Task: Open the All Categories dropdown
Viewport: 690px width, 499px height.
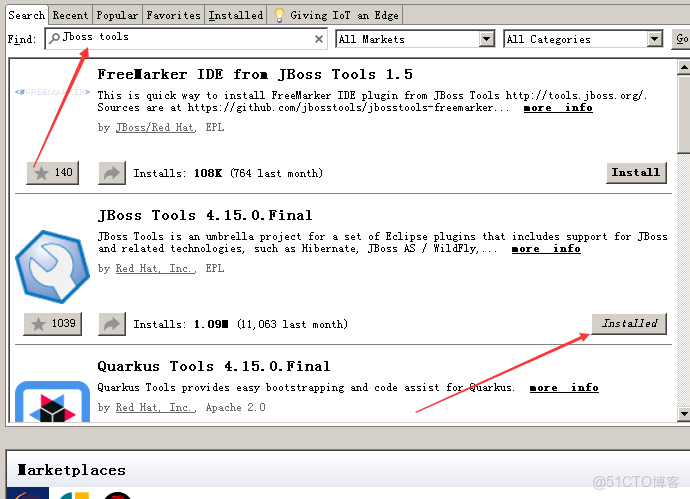Action: (583, 39)
